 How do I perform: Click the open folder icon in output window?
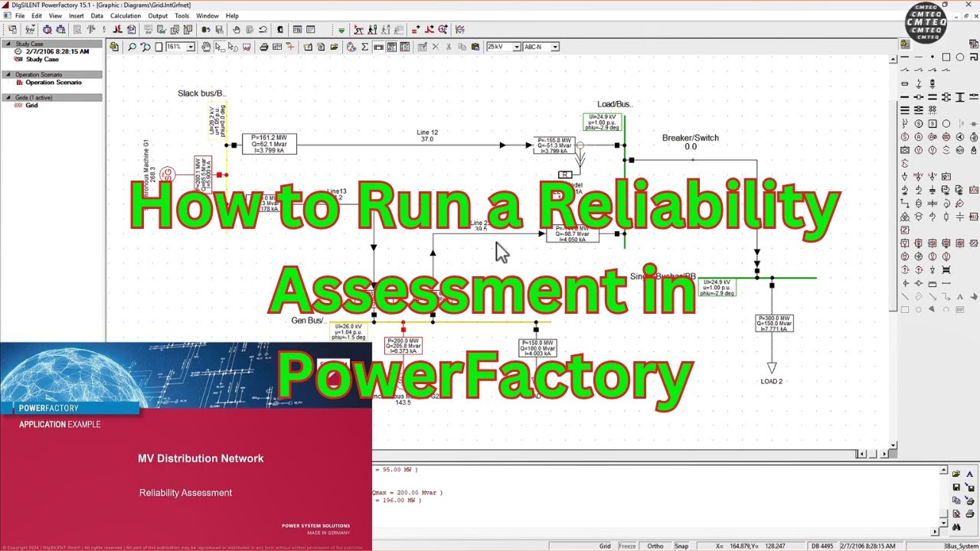[956, 474]
